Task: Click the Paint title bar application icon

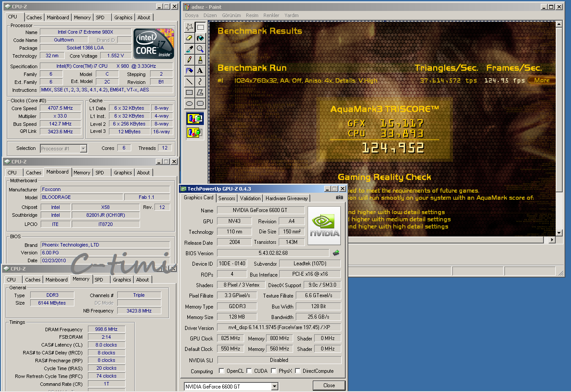Action: (187, 7)
